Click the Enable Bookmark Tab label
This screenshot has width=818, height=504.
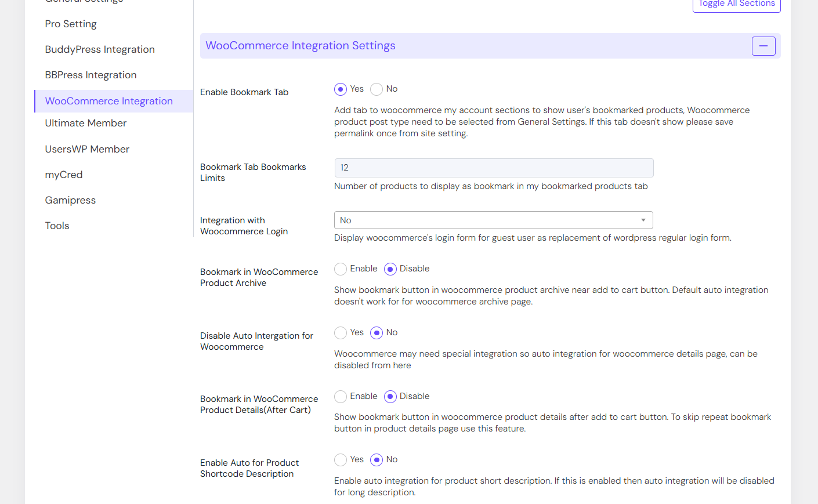click(244, 92)
